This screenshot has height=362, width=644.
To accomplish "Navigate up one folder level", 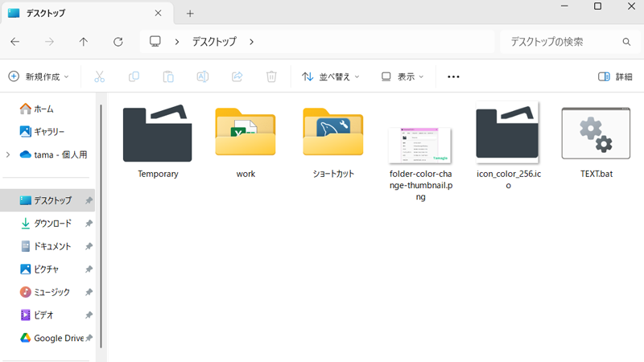I will pyautogui.click(x=84, y=42).
